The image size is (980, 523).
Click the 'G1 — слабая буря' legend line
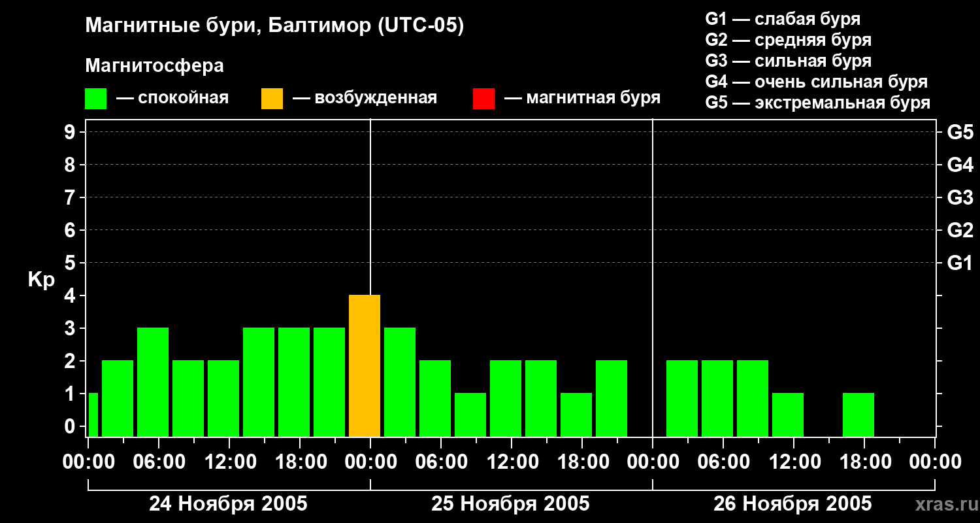coord(783,19)
